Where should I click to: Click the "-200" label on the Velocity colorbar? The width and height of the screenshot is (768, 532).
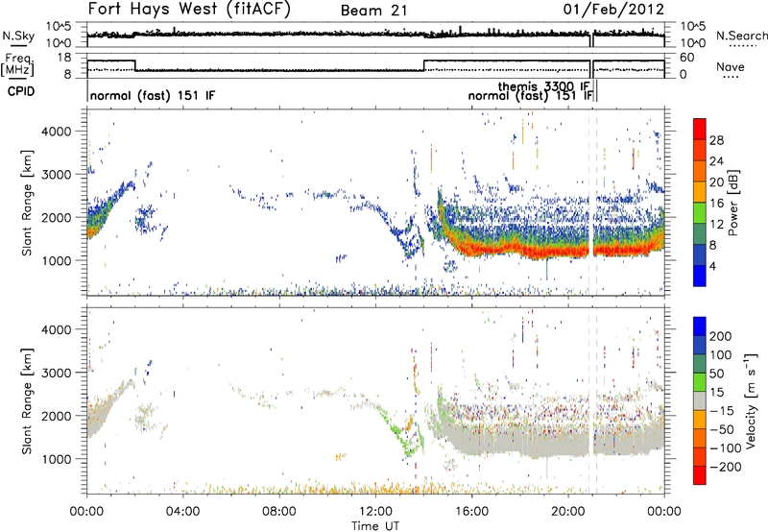(726, 467)
